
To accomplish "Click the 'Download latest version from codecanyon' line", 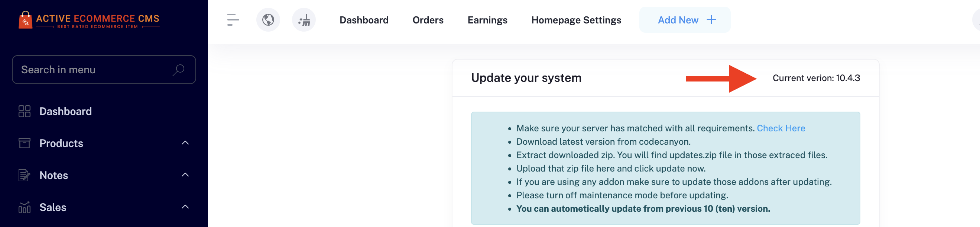I will tap(603, 142).
